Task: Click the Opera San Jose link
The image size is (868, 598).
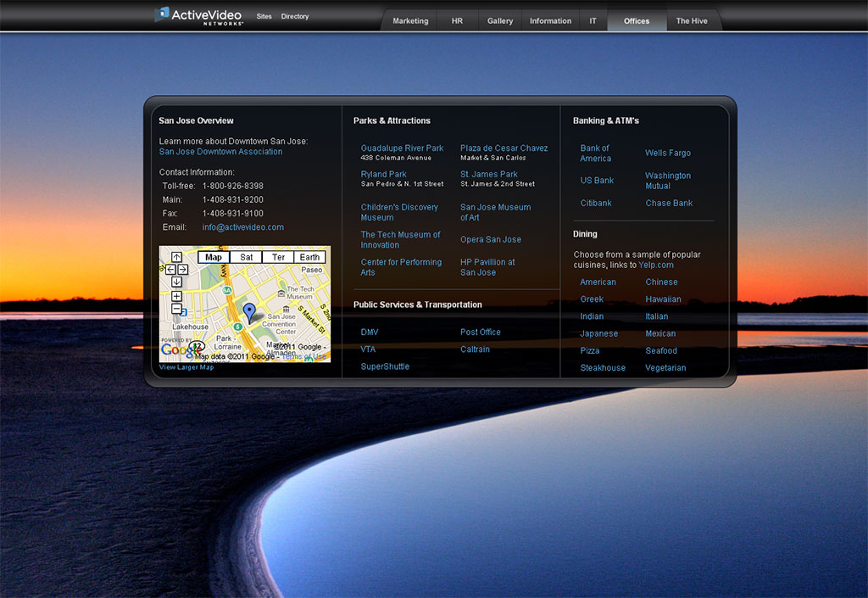Action: tap(491, 240)
